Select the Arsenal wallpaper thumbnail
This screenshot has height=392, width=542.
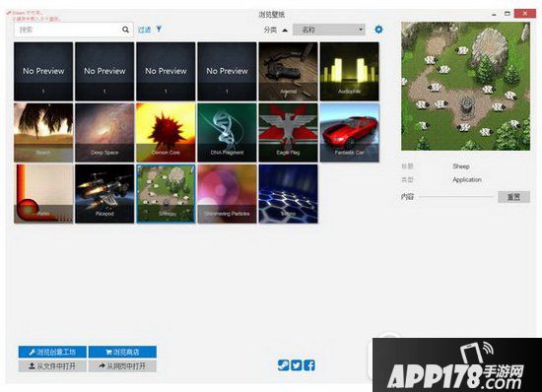(288, 72)
